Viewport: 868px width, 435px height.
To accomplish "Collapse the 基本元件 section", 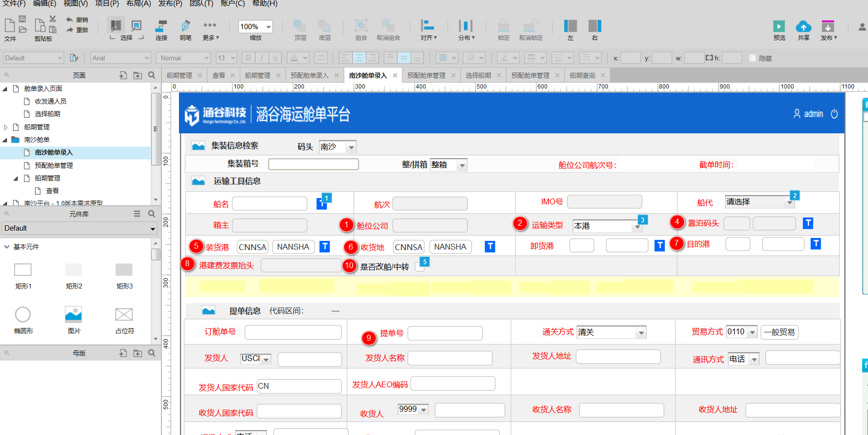I will [x=7, y=247].
